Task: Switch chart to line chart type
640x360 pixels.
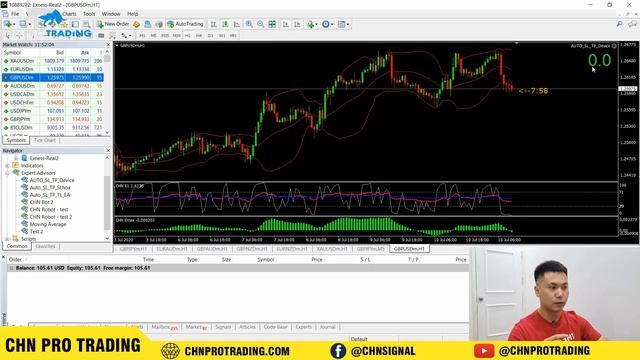Action: 236,24
